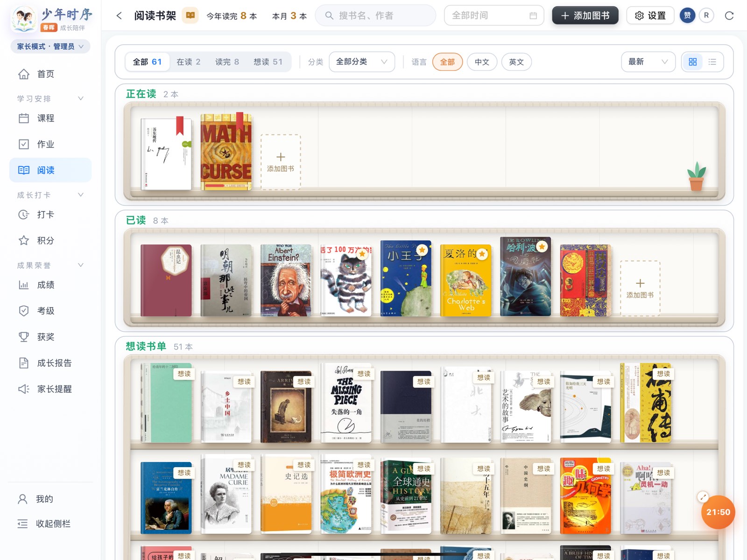The height and width of the screenshot is (560, 747).
Task: Open 设置 settings button
Action: [650, 15]
